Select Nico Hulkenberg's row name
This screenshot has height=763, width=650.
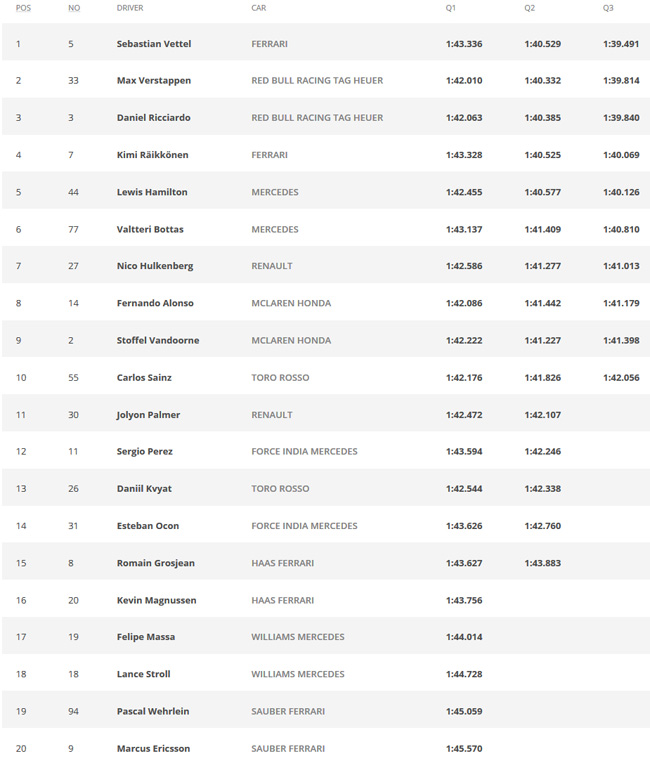[155, 266]
